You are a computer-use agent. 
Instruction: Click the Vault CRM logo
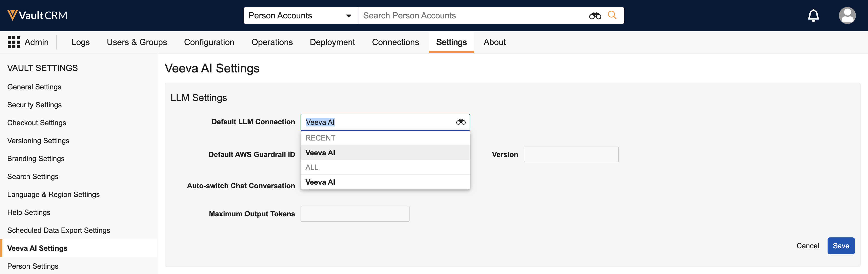[x=37, y=16]
